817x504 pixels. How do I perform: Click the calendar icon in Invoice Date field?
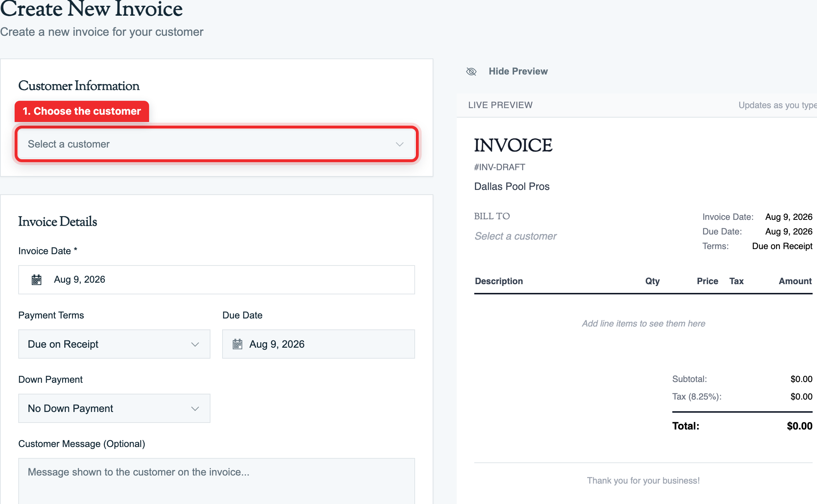tap(37, 280)
